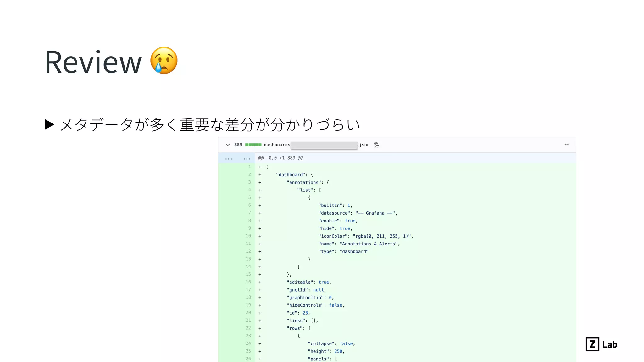This screenshot has height=362, width=644.
Task: Select the "datasource": "-- Grafana --" line
Action: click(358, 213)
